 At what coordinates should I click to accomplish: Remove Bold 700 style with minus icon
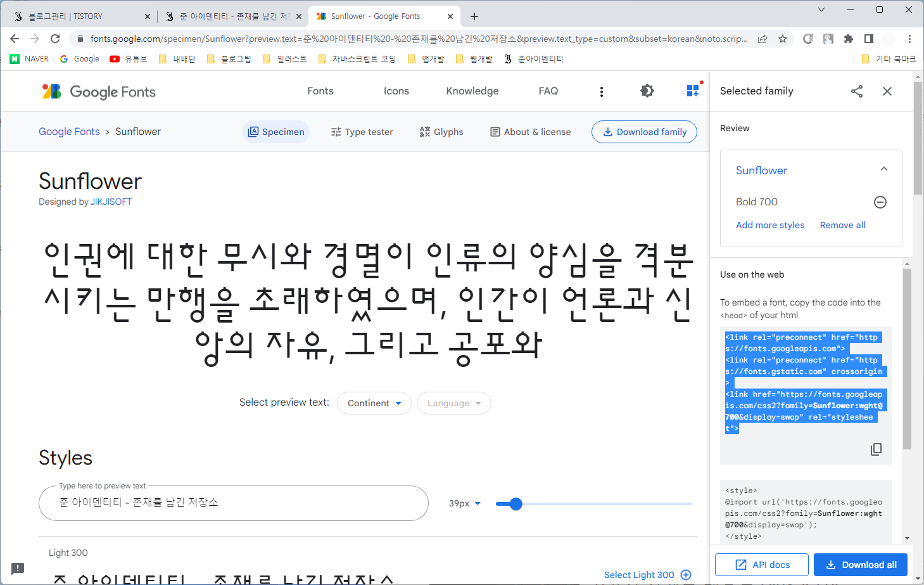pyautogui.click(x=880, y=202)
